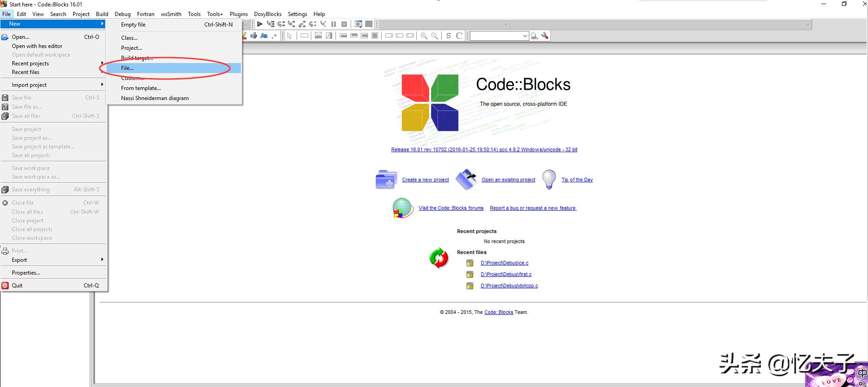Click the Code::Blocks link in copyright footer

coord(499,312)
